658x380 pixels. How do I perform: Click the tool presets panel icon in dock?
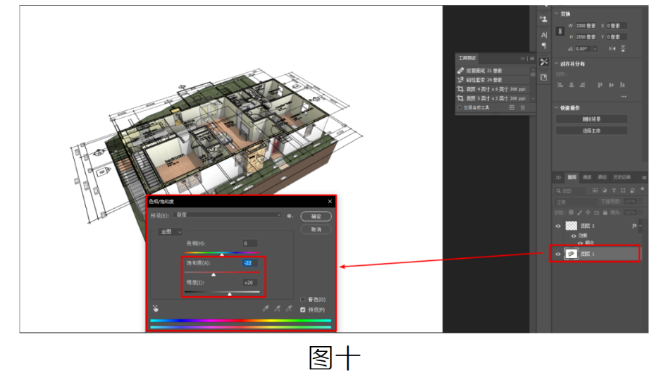click(544, 62)
